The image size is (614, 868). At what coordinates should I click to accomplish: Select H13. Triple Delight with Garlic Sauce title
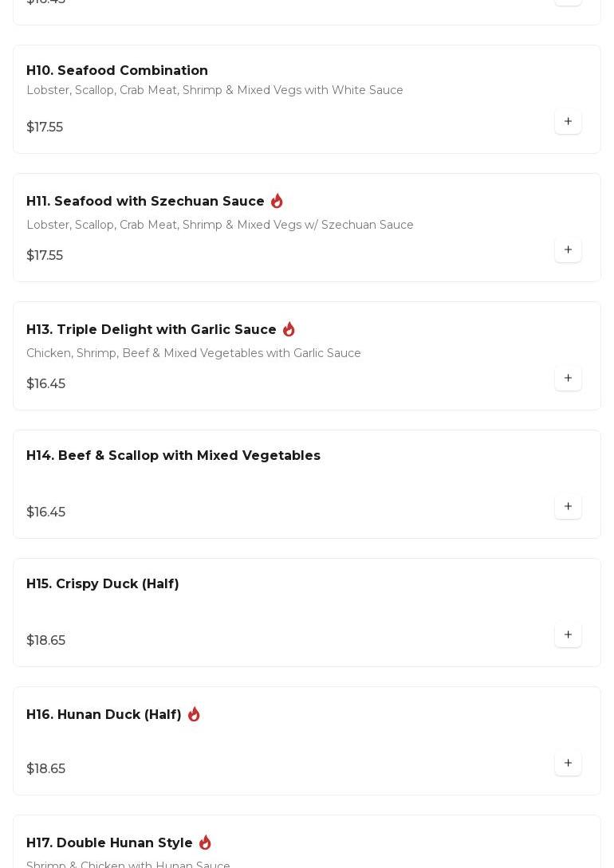tap(152, 330)
